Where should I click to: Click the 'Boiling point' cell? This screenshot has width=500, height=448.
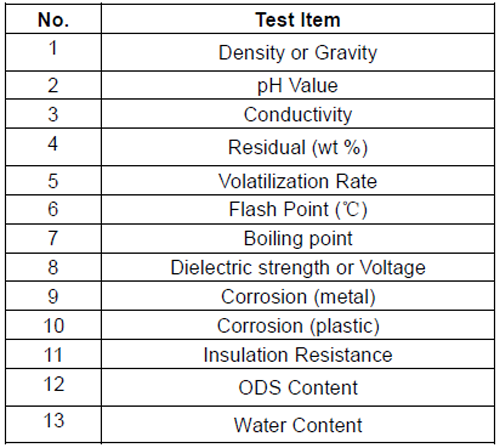pyautogui.click(x=298, y=238)
